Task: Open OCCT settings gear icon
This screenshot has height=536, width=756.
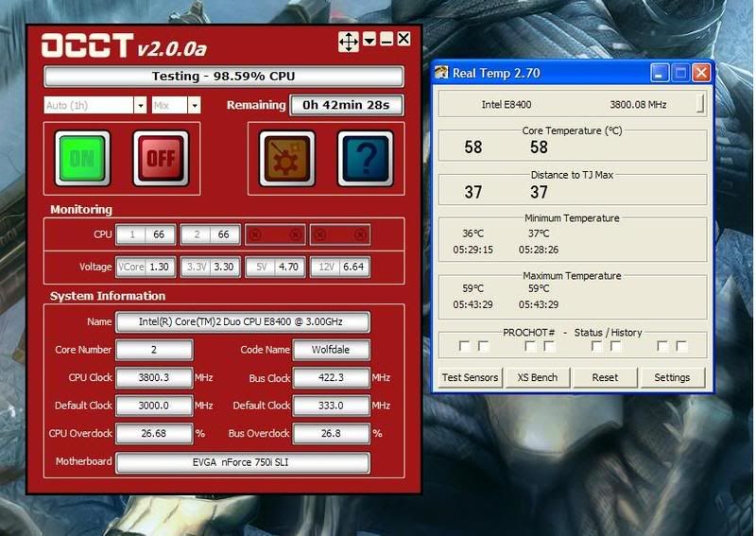Action: (287, 158)
